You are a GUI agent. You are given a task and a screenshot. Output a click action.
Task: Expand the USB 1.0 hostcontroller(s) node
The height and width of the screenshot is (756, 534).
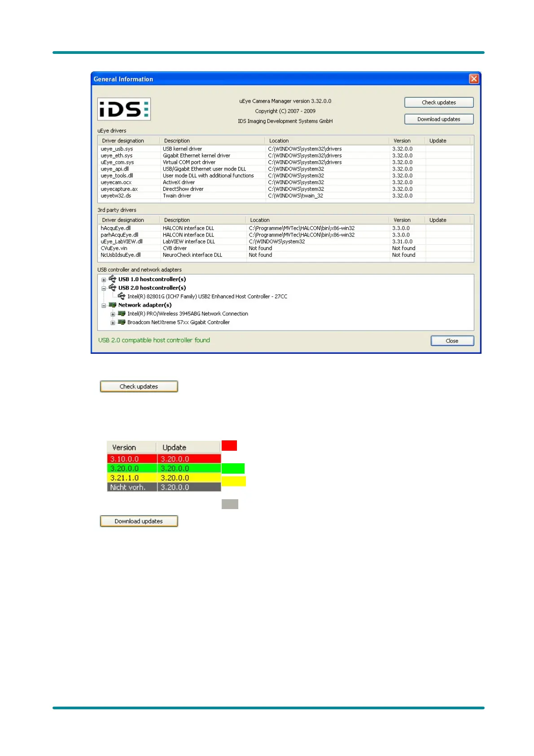[x=104, y=280]
